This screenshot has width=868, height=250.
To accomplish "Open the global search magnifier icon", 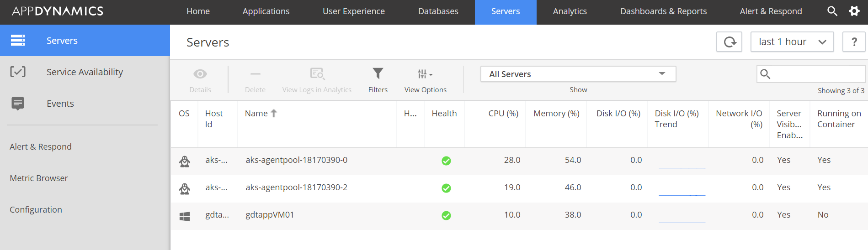I will (832, 11).
